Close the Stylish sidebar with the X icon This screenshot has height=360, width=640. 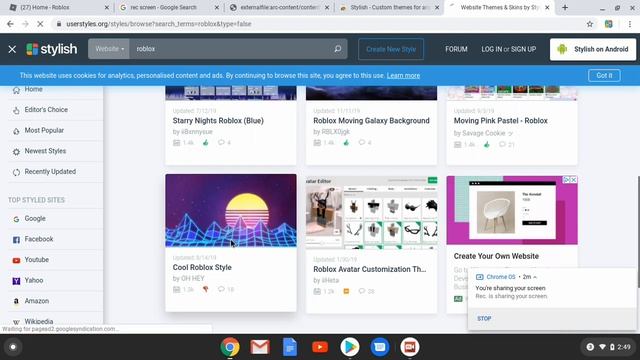pyautogui.click(x=12, y=49)
